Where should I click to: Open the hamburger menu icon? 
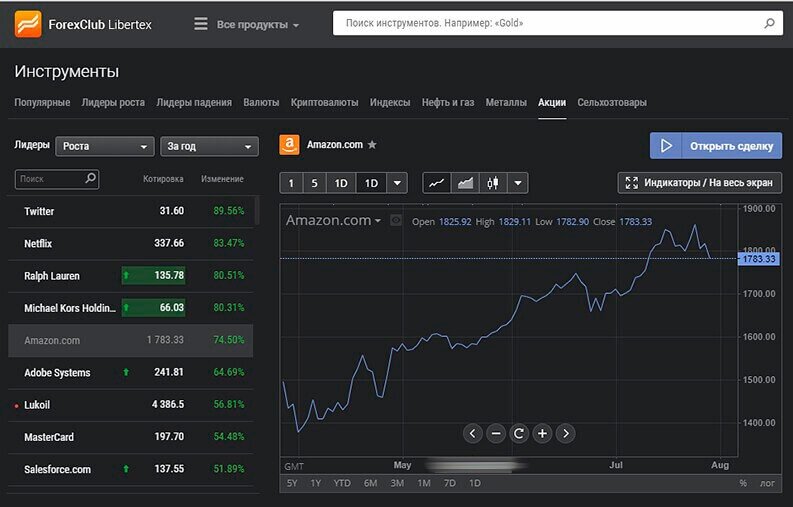tap(201, 24)
